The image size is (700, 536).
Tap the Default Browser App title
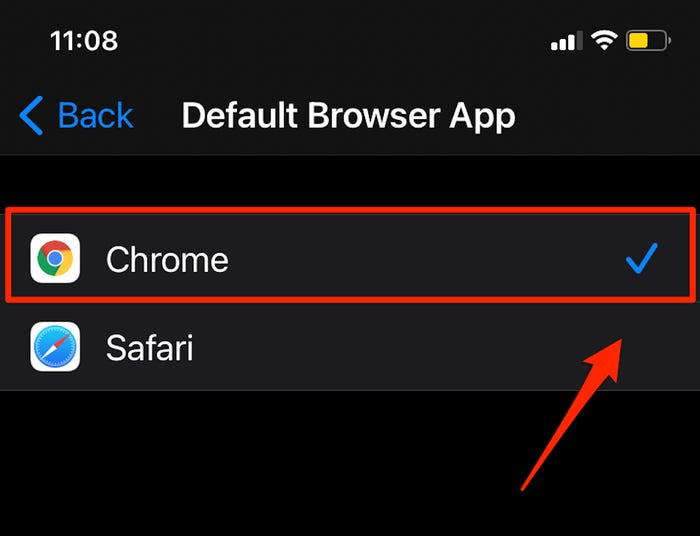(348, 116)
